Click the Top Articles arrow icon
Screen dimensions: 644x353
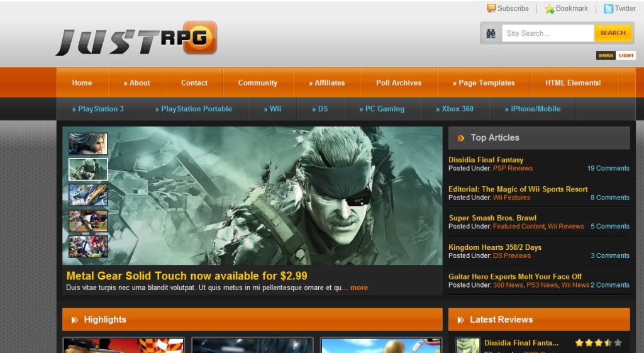461,138
